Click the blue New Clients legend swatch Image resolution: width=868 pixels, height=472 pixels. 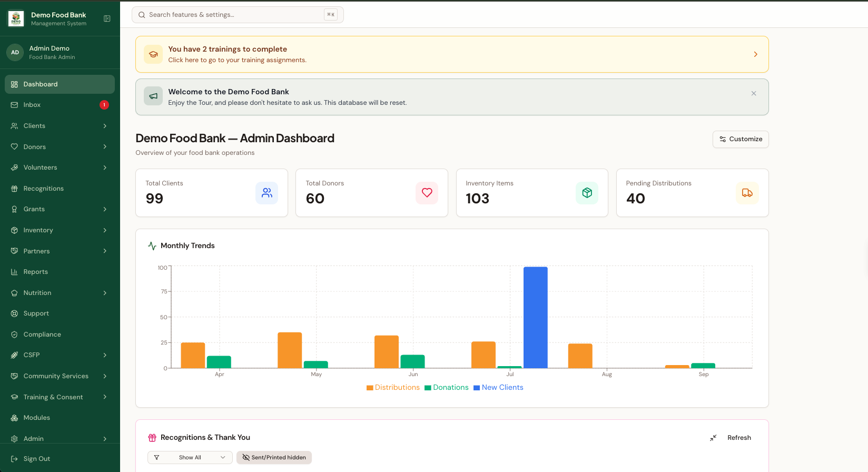pyautogui.click(x=477, y=388)
